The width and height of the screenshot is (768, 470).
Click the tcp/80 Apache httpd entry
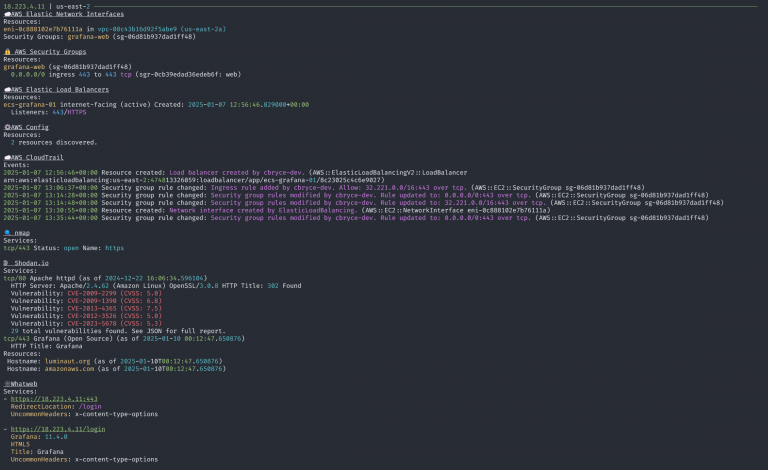(105, 278)
